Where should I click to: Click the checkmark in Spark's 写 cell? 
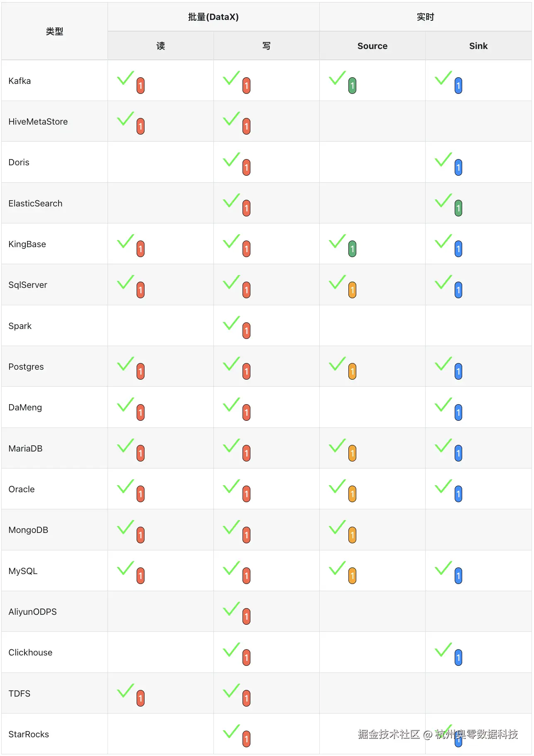[x=231, y=323]
